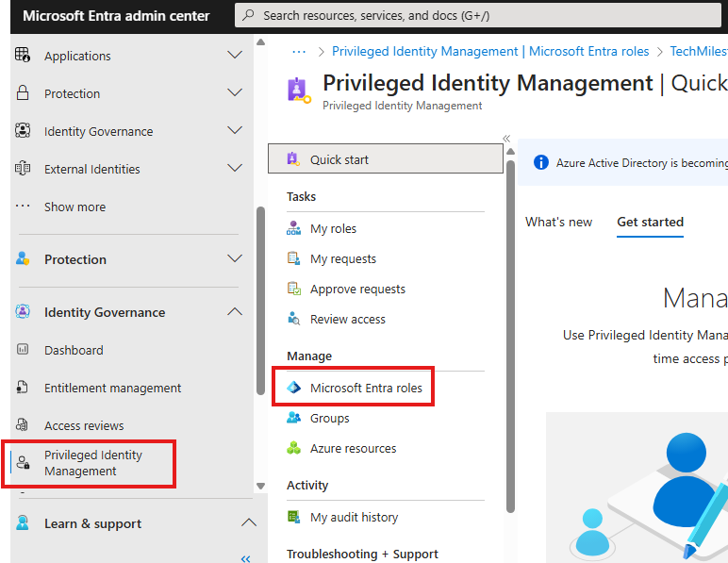Open Entitlement management
728x563 pixels.
112,388
